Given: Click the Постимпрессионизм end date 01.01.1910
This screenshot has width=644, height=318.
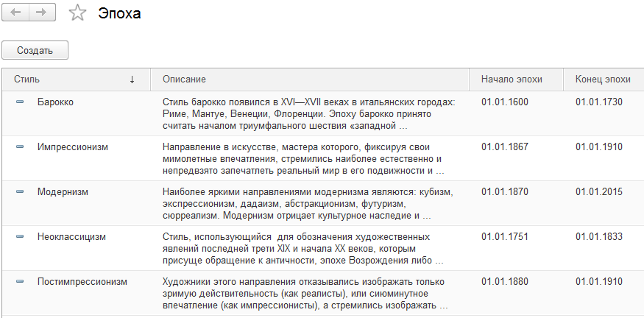Looking at the screenshot, I should pyautogui.click(x=599, y=282).
